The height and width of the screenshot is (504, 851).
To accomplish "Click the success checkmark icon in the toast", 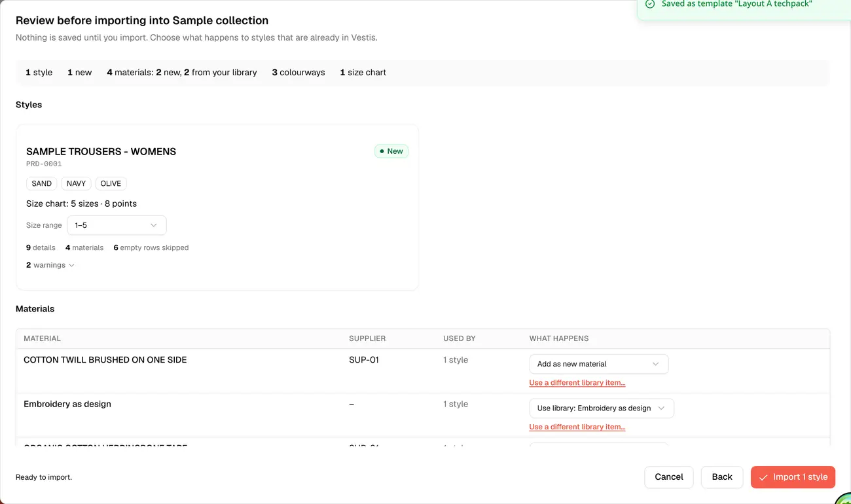I will click(x=650, y=4).
